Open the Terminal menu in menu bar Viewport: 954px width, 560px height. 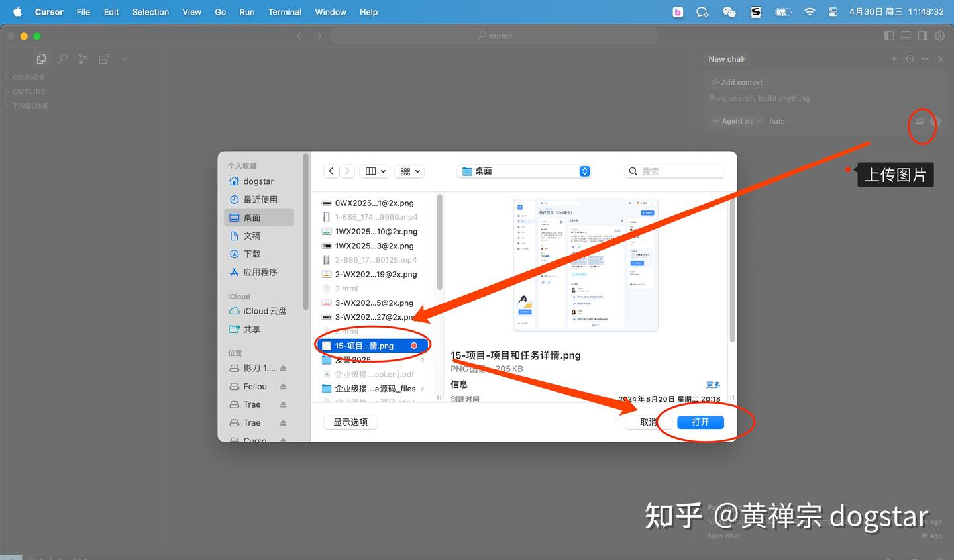pos(285,11)
